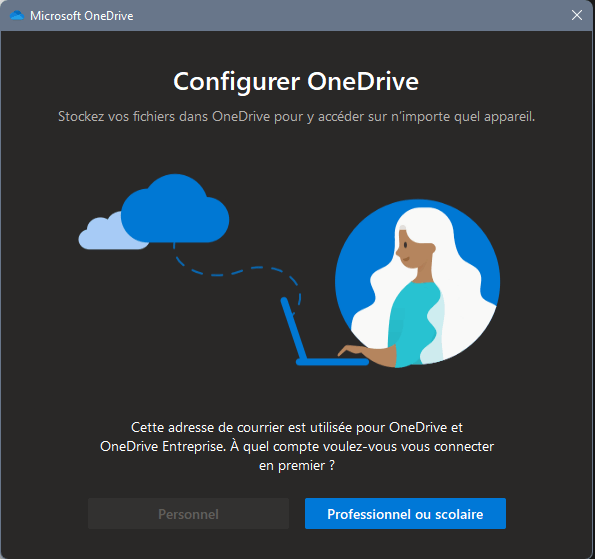Choose the Professionnel ou scolaire account
The height and width of the screenshot is (559, 595).
point(405,513)
